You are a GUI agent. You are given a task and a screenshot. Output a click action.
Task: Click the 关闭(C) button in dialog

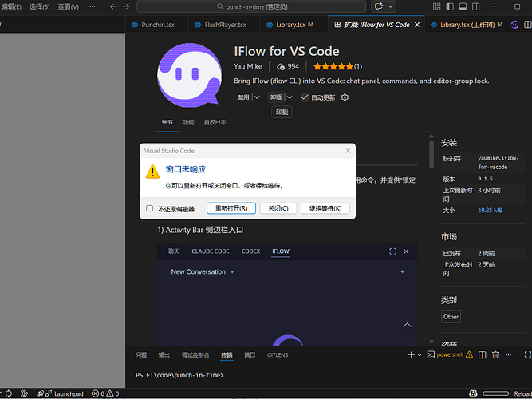278,208
